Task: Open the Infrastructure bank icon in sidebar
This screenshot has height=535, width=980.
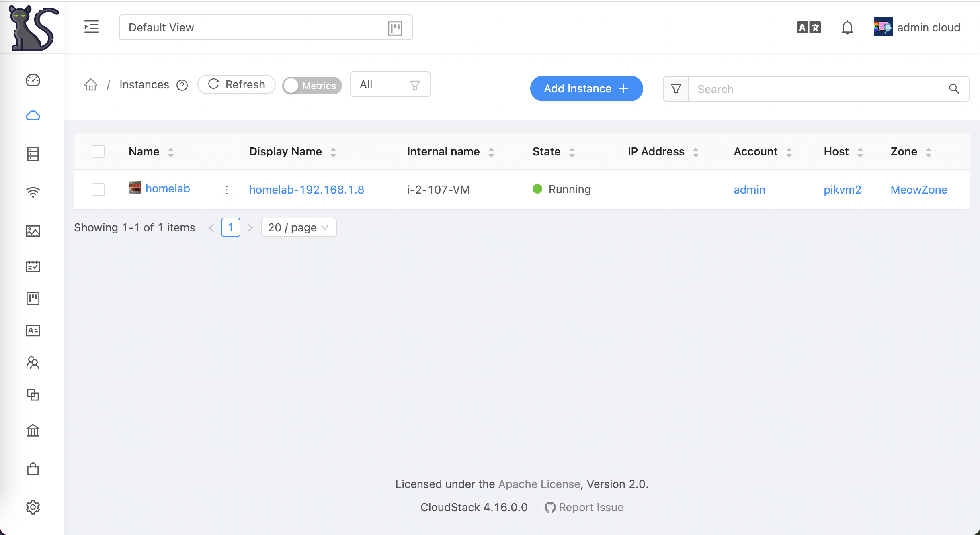Action: point(33,431)
